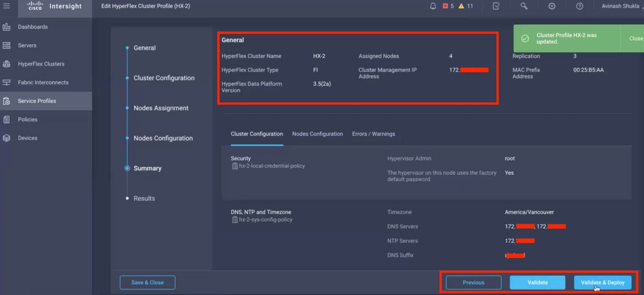
Task: Jump to the General wizard step
Action: tap(144, 48)
